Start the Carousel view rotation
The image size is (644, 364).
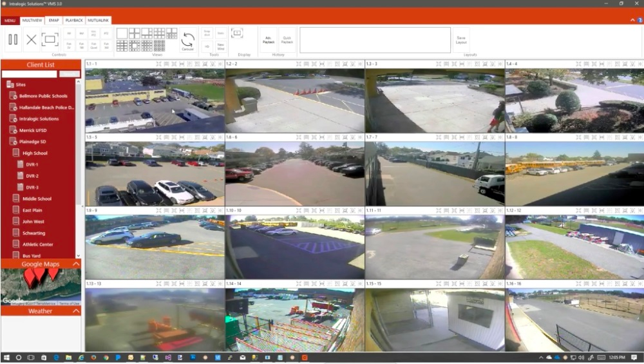coord(187,40)
